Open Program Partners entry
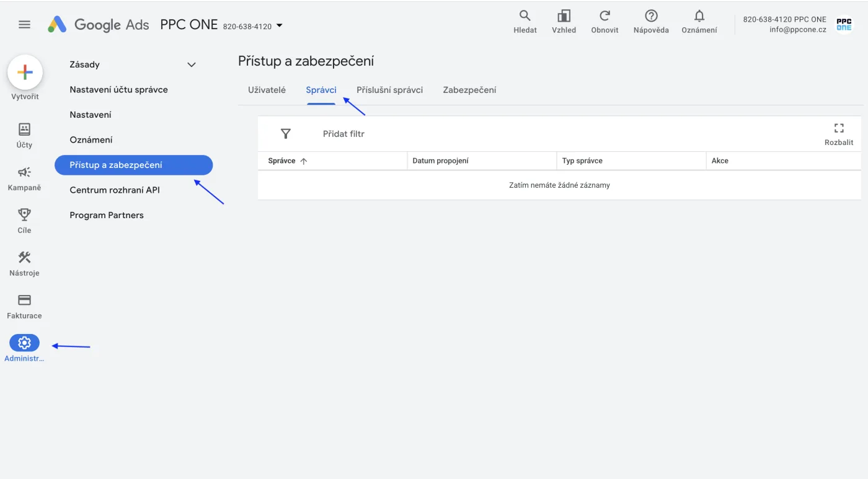Screen dimensions: 868x479 (107, 215)
